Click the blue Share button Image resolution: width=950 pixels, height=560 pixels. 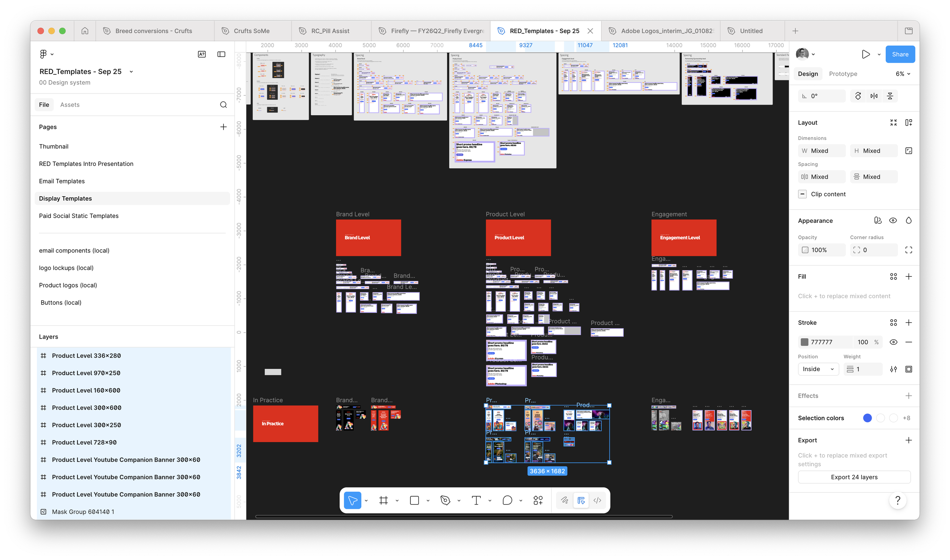[x=900, y=54]
